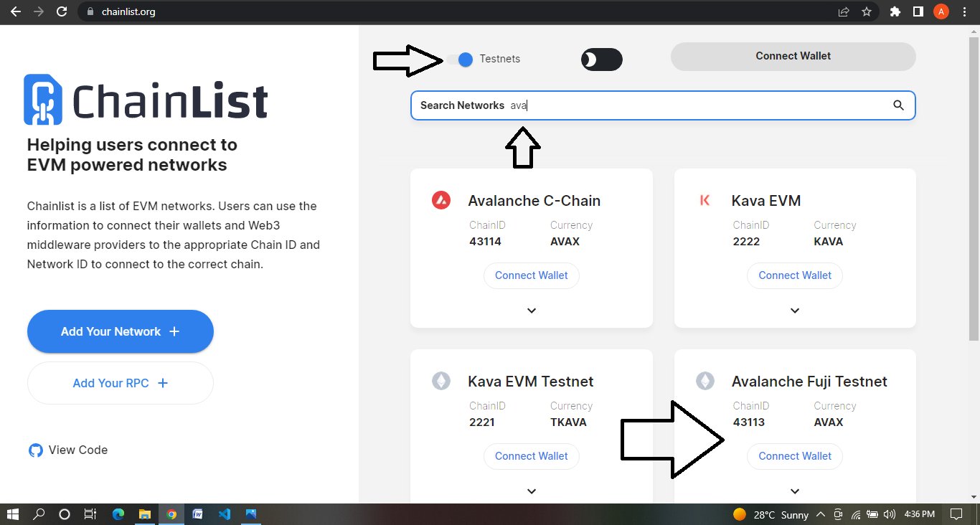Expand the Kava EVM card details
Viewport: 980px width, 525px height.
click(x=795, y=311)
